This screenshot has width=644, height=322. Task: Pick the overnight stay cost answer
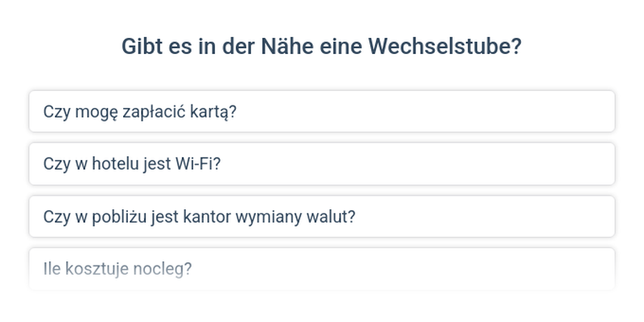pyautogui.click(x=322, y=268)
